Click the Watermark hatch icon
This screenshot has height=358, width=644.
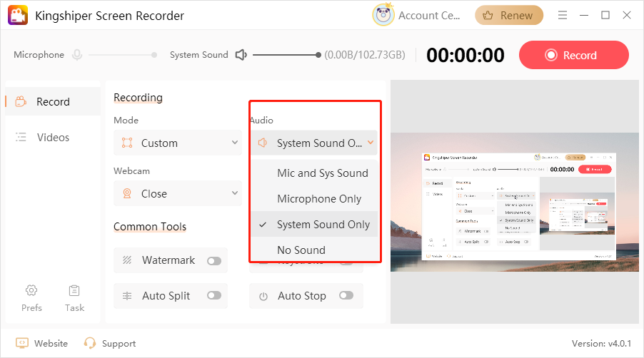[x=127, y=260]
